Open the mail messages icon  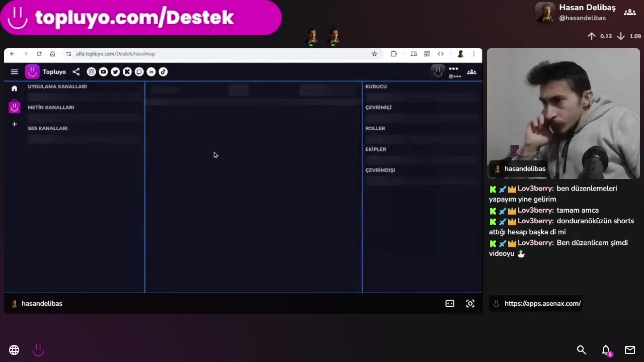pyautogui.click(x=629, y=350)
